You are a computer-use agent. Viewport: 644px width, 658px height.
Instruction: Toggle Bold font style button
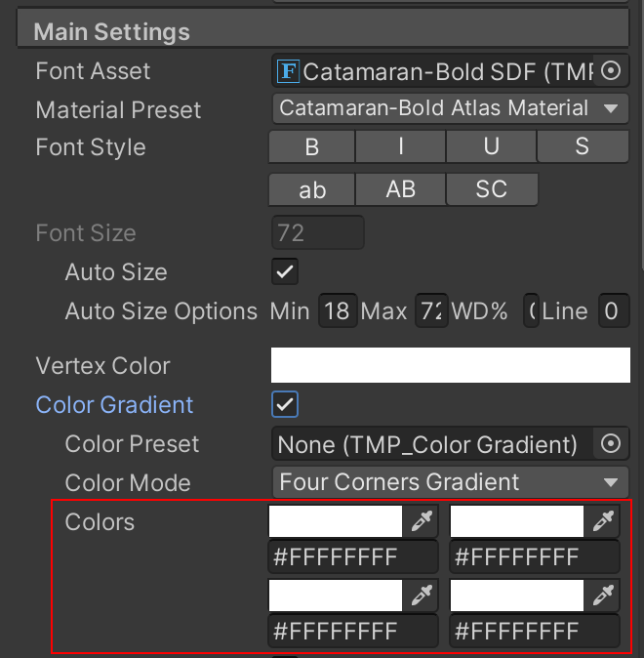312,147
